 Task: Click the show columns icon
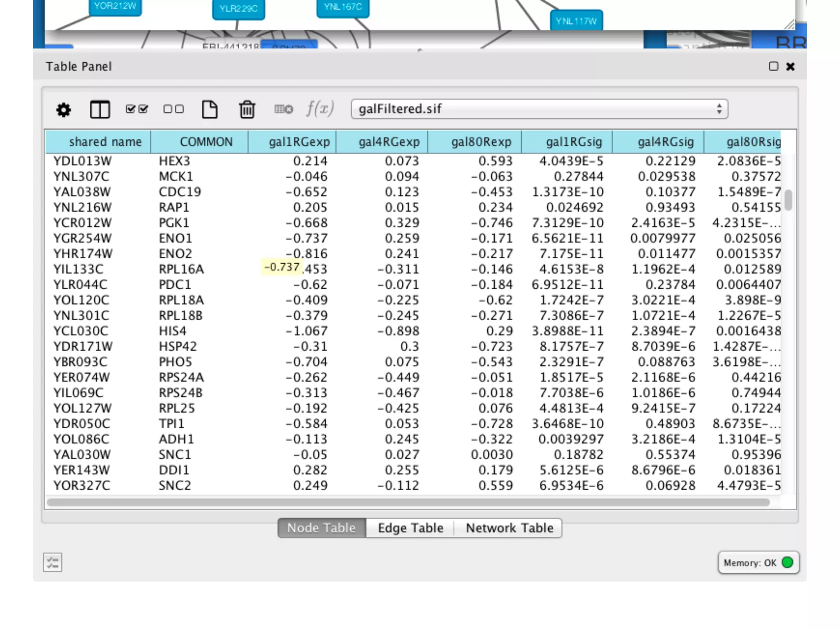point(100,110)
